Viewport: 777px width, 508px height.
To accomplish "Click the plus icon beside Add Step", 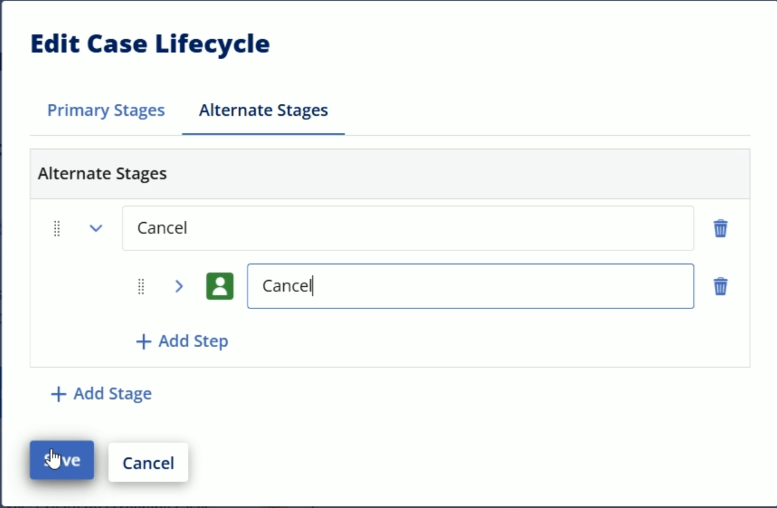I will (x=143, y=341).
